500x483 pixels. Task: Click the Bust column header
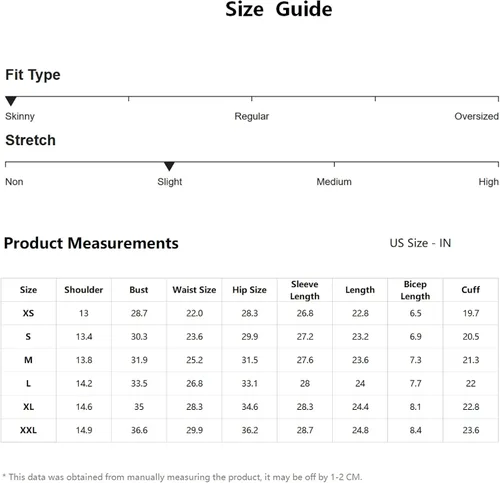pos(139,290)
